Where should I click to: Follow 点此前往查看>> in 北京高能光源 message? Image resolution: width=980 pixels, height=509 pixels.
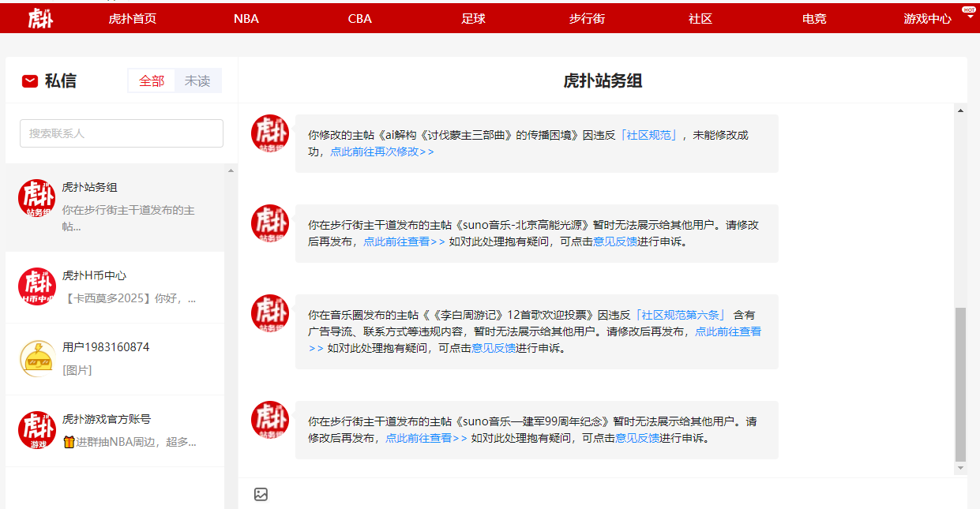point(404,241)
